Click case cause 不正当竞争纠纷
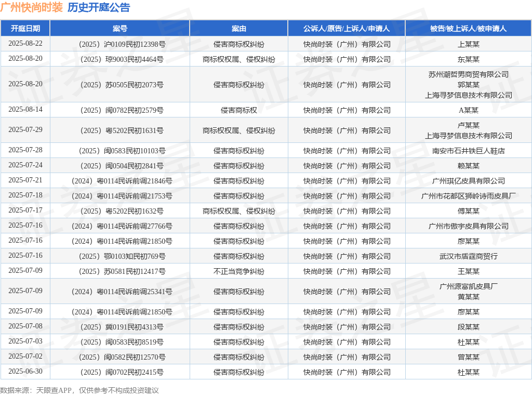Image resolution: width=532 pixels, height=395 pixels. pos(239,271)
